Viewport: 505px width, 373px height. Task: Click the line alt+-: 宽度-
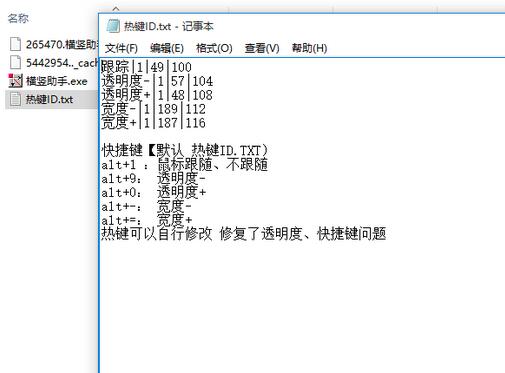point(147,207)
